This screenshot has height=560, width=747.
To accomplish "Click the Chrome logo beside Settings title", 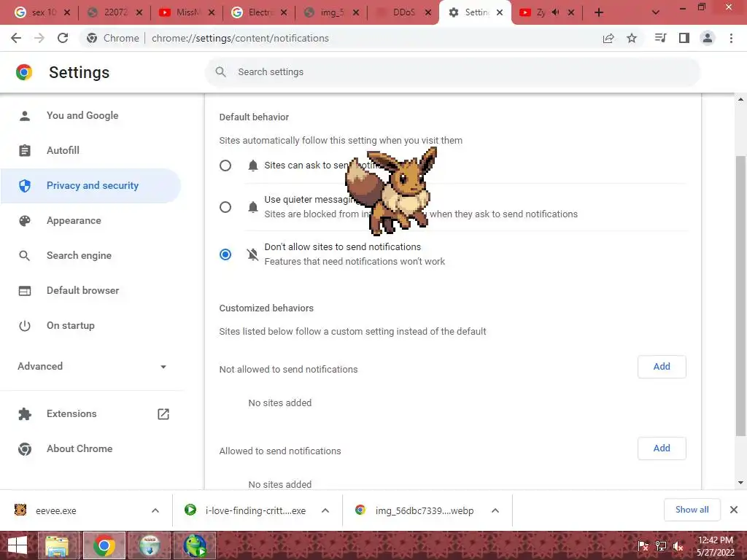I will 24,72.
